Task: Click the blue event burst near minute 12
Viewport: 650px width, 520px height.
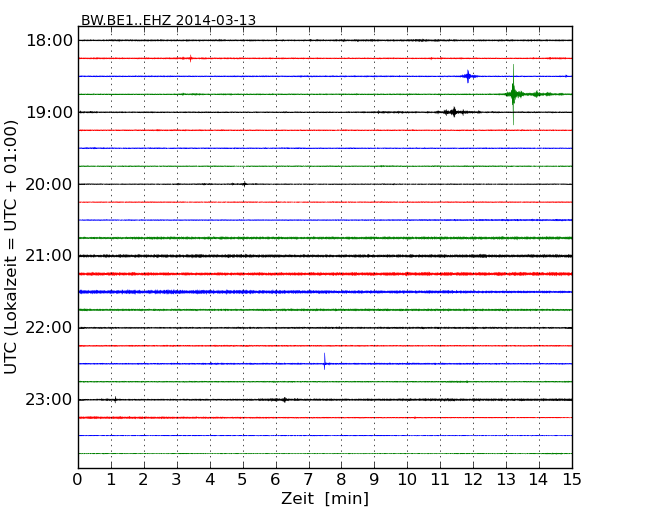Action: point(468,76)
